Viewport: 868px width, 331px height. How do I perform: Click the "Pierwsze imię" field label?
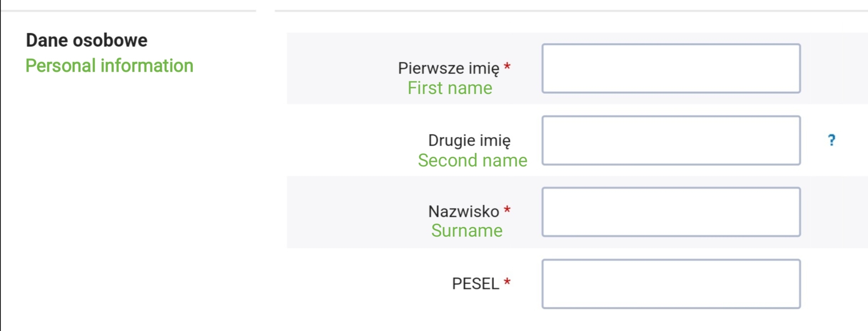click(448, 68)
